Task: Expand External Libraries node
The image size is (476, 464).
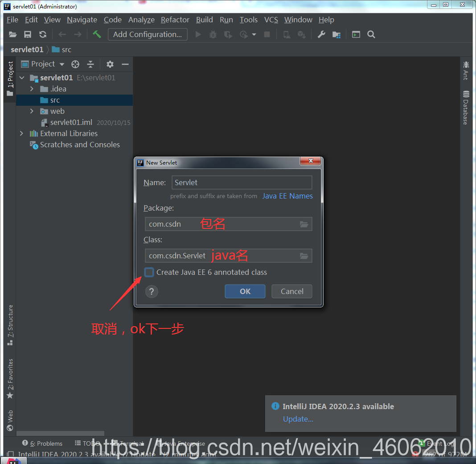Action: [x=21, y=133]
